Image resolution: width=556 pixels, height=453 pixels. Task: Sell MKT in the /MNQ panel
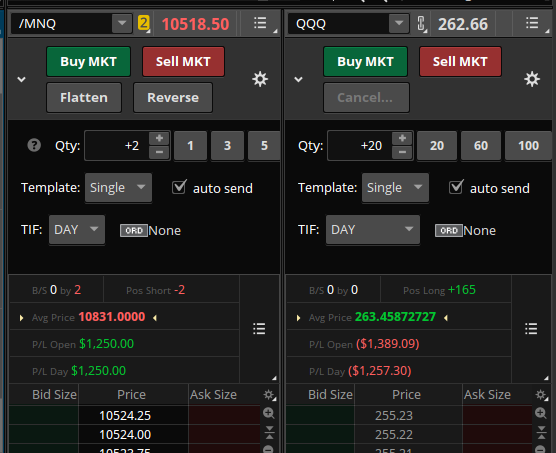183,62
